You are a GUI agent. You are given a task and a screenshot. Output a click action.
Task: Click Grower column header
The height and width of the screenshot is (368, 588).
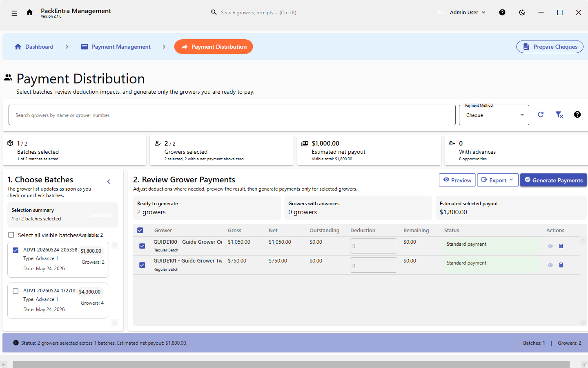coord(163,230)
